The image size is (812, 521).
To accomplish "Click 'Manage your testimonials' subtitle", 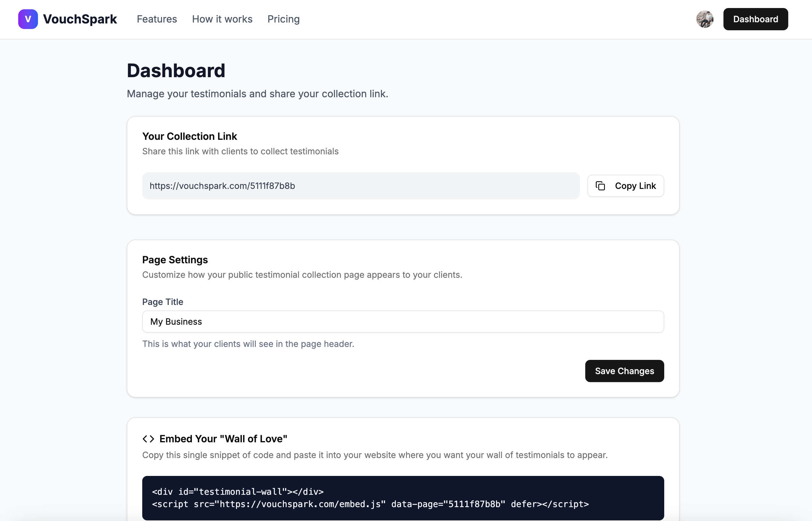I will click(x=257, y=94).
